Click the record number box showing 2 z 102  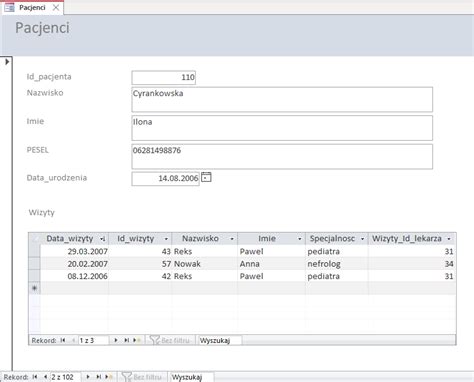pos(66,377)
